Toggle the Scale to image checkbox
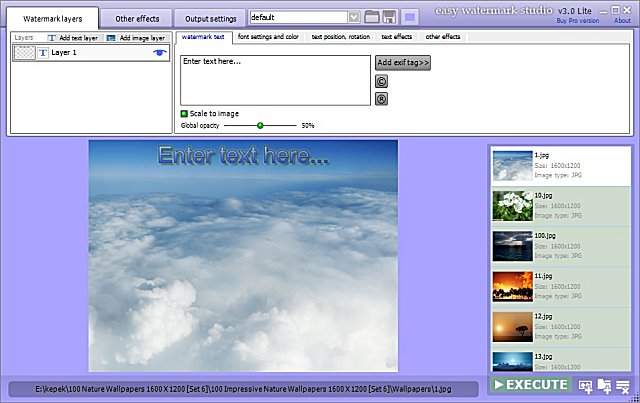 point(184,114)
